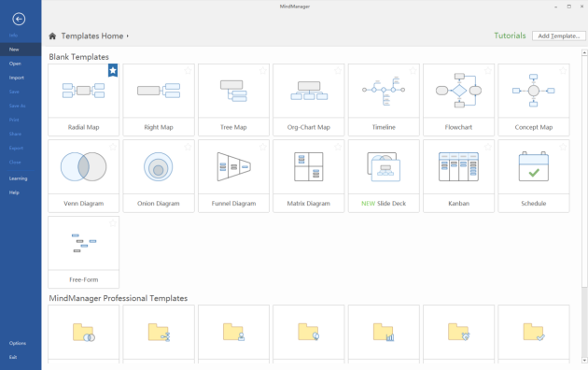
Task: Toggle favorite star on Concept Map
Action: [563, 71]
